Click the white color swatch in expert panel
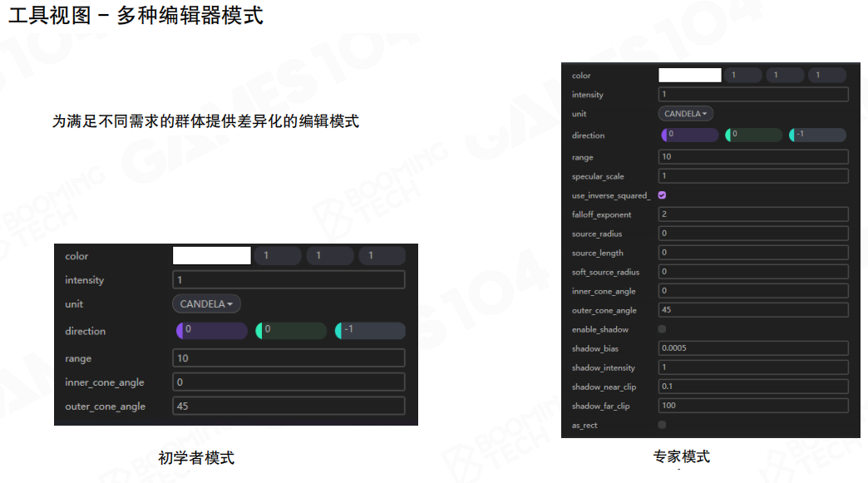 pos(689,76)
